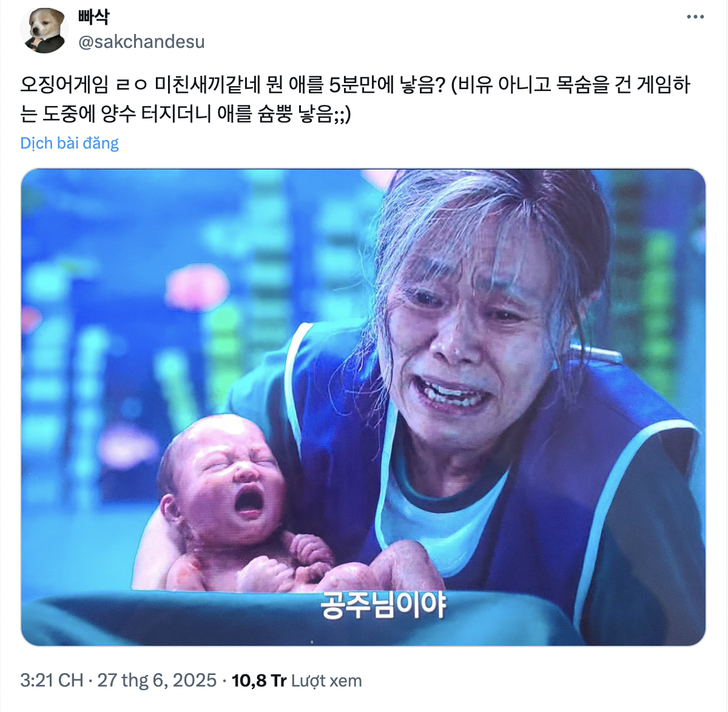The image size is (728, 712).
Task: Click the Dịch bài đăng translate link
Action: click(69, 143)
